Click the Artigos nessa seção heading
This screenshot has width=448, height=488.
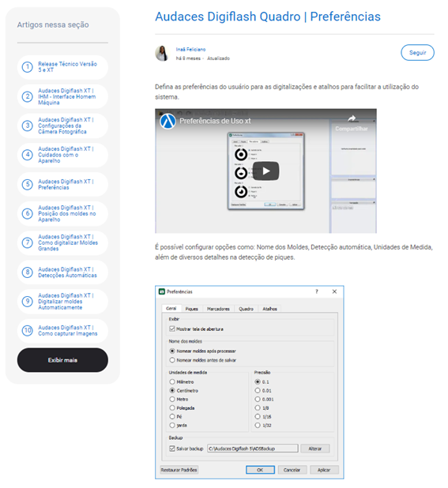[53, 25]
